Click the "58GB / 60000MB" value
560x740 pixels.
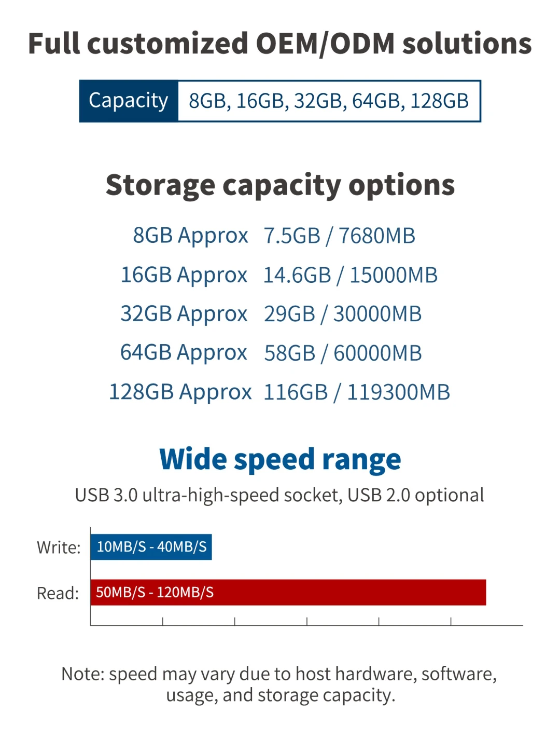tap(343, 353)
